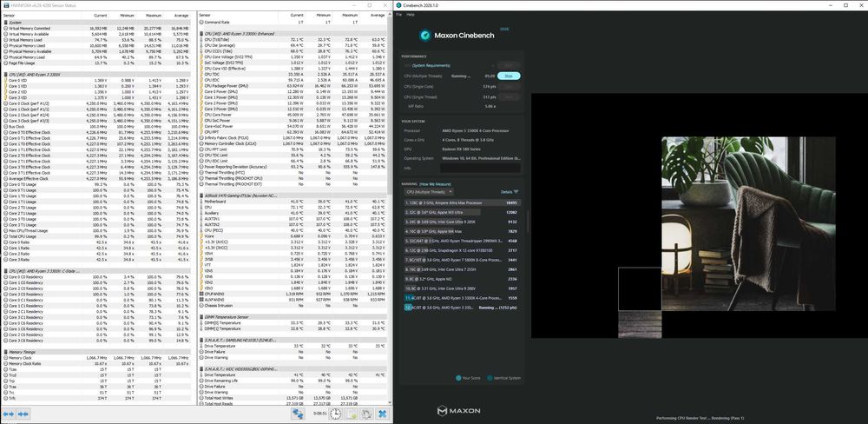Screen dimensions: 868x424
Task: Click the blue X close-sensors icon in HWiNFO
Action: point(382,414)
